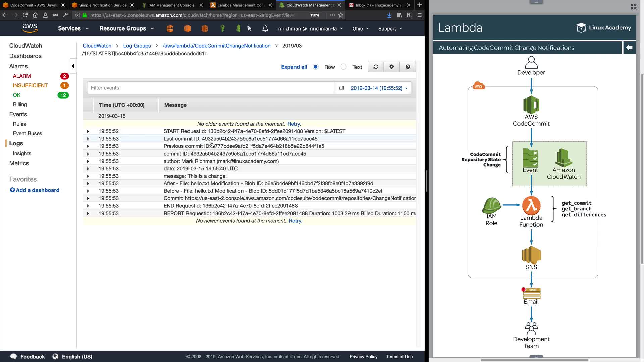The image size is (644, 362).
Task: Open the log view settings gear
Action: pos(391,67)
